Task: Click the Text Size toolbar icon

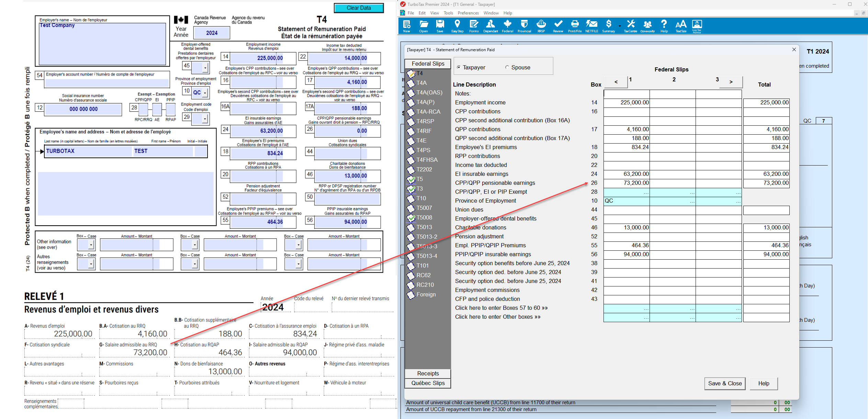Action: [x=681, y=26]
